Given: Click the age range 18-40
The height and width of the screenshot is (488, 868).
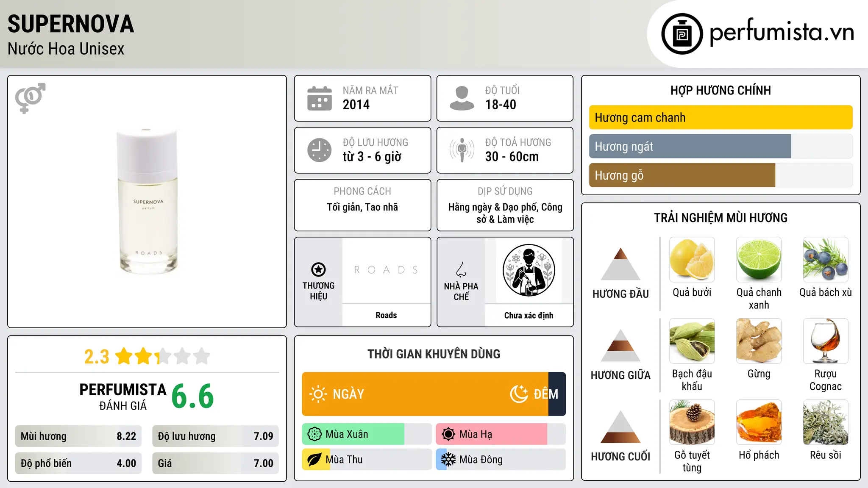Looking at the screenshot, I should tap(501, 105).
